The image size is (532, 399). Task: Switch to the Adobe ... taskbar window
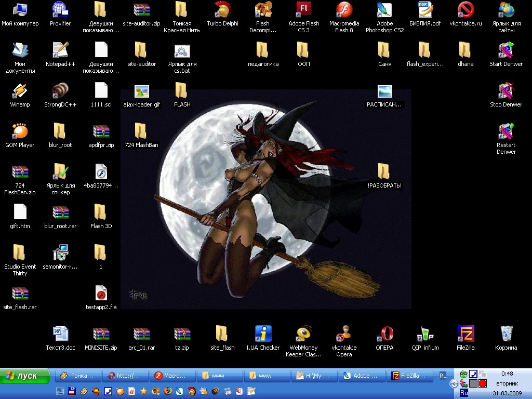coord(362,376)
